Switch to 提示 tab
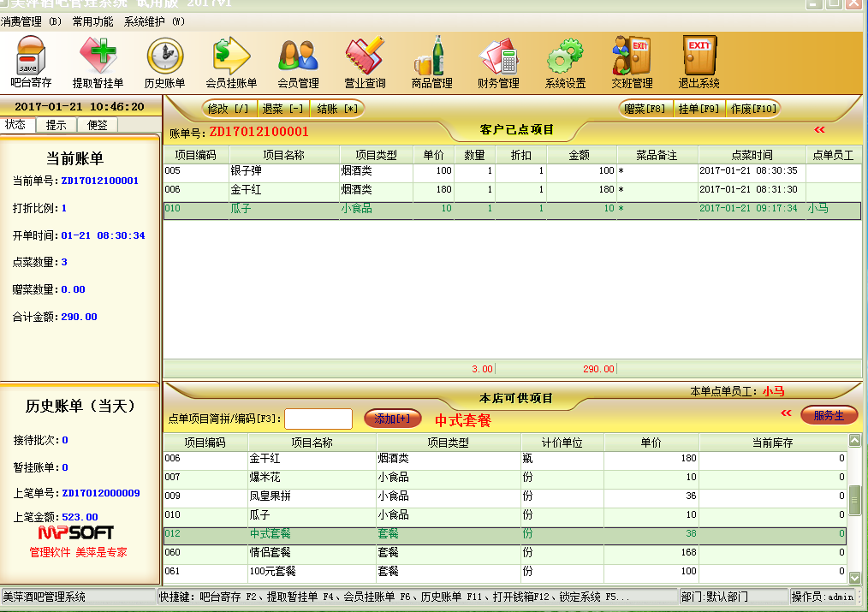Viewport: 868px width, 612px height. (56, 125)
